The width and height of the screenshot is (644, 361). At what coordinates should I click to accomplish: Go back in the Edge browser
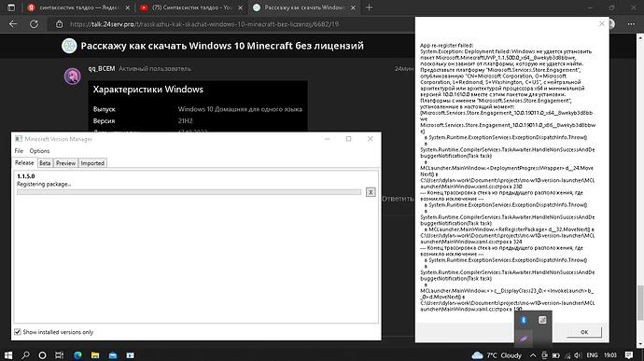(x=13, y=24)
